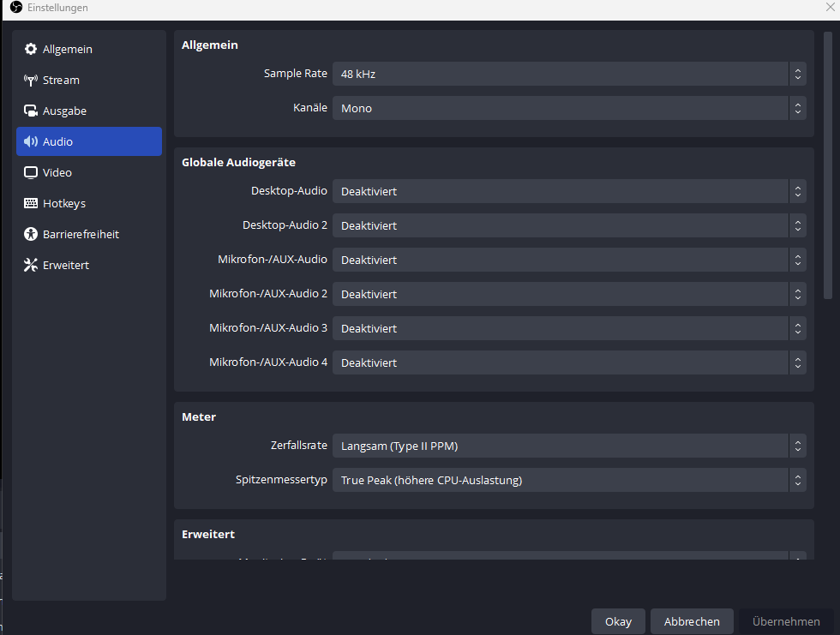Click the Barrierefreiheit accessibility icon
The height and width of the screenshot is (635, 840).
(x=31, y=235)
